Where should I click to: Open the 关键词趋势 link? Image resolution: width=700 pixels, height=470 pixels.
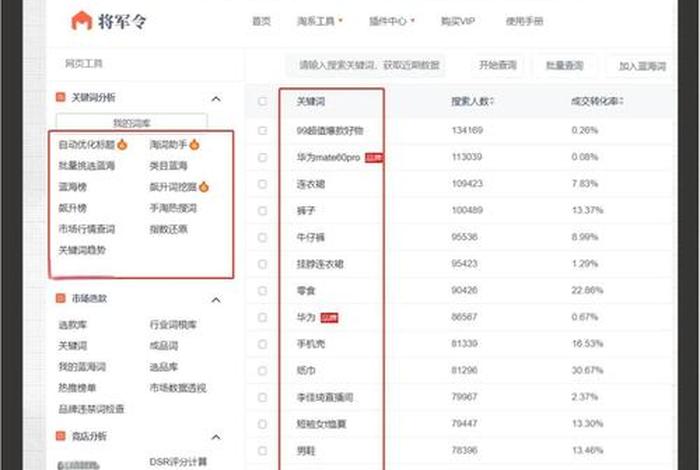(x=82, y=250)
